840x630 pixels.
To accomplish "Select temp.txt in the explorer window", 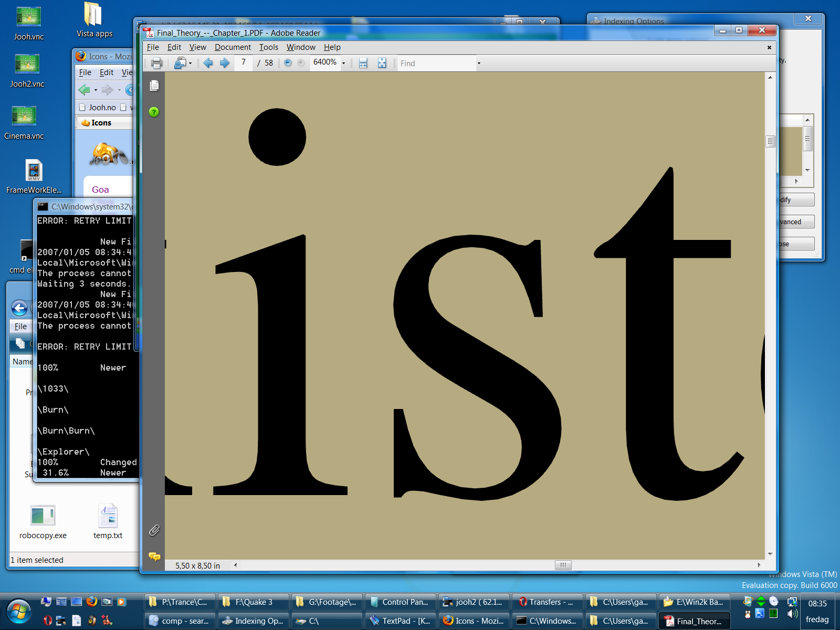I will coord(108,522).
